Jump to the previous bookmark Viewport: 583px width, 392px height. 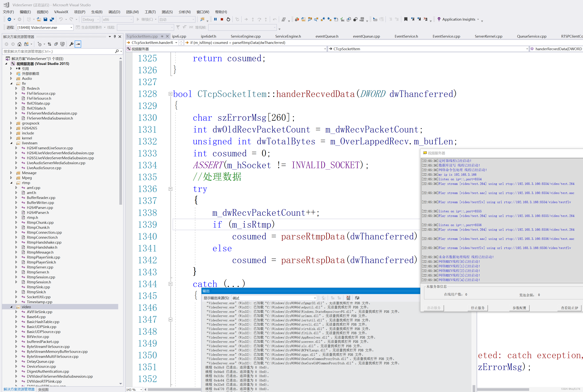[x=412, y=19]
